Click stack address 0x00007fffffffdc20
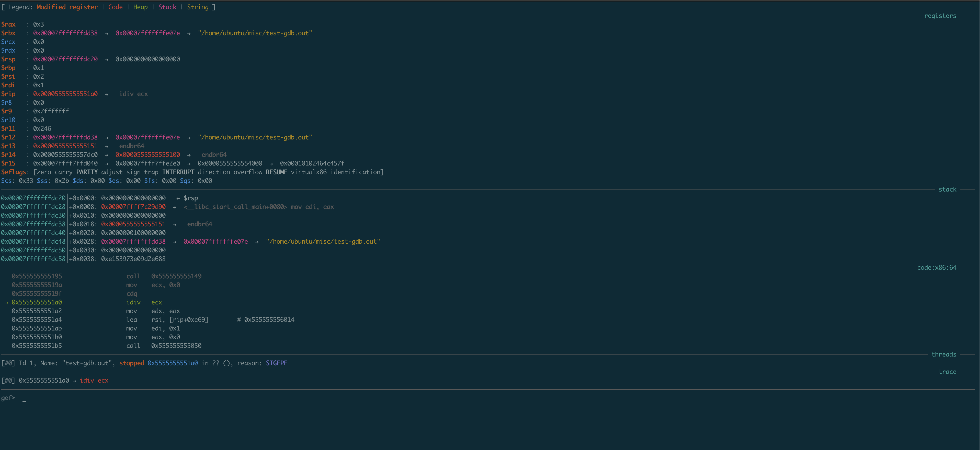This screenshot has height=450, width=980. 33,198
